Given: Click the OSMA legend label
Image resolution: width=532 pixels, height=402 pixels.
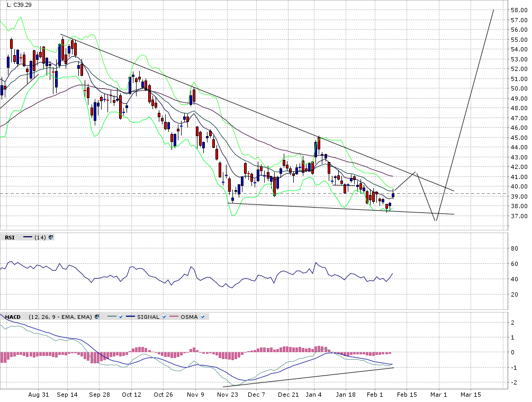Looking at the screenshot, I should coord(189,317).
